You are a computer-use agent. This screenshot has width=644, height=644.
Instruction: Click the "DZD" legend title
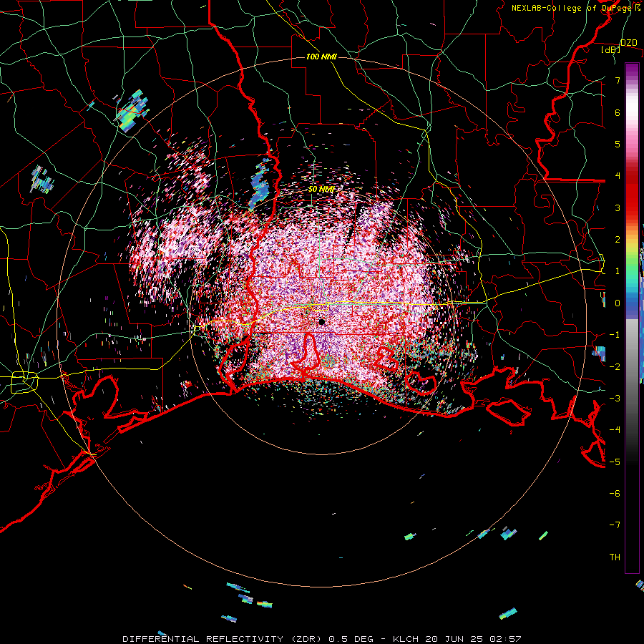tap(628, 43)
